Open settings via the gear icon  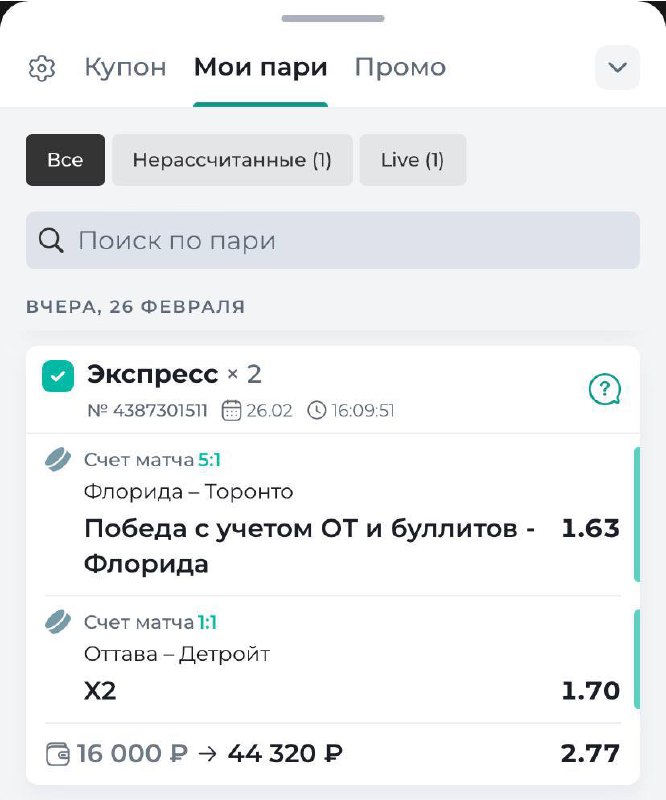pos(42,68)
